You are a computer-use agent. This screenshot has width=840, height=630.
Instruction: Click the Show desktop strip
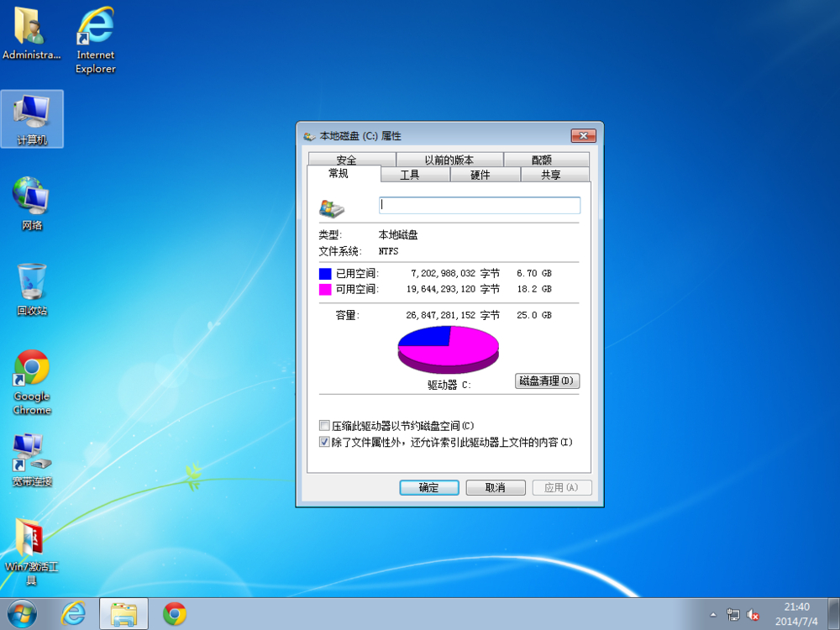click(x=834, y=614)
